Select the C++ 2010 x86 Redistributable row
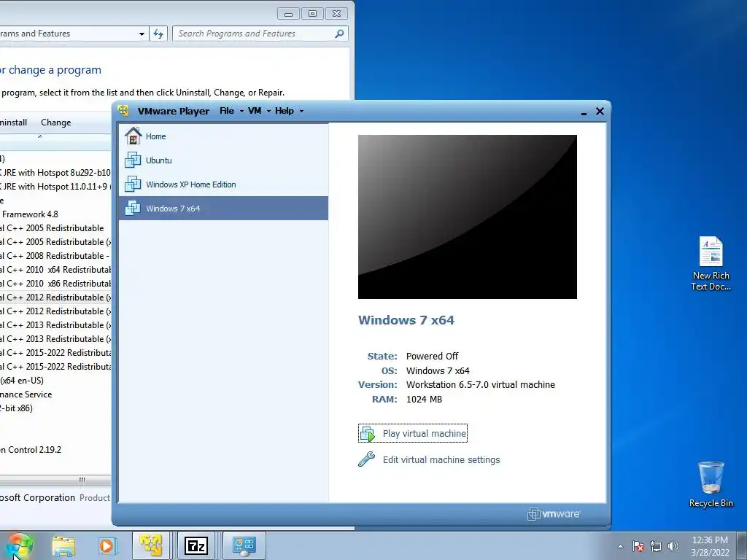The width and height of the screenshot is (747, 560). [55, 283]
